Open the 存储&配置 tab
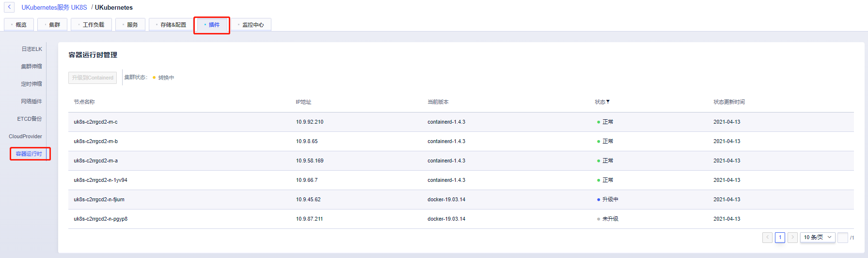The height and width of the screenshot is (258, 868). click(171, 25)
